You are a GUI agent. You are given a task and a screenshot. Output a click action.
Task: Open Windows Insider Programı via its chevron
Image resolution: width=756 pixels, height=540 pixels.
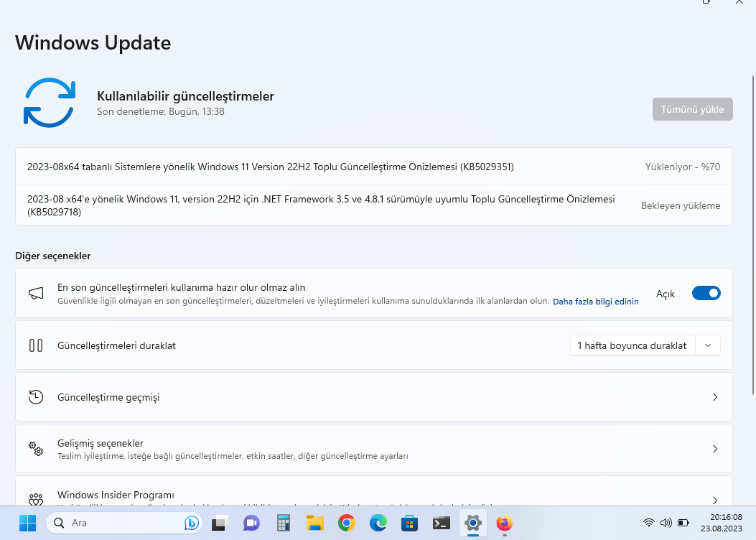click(715, 500)
